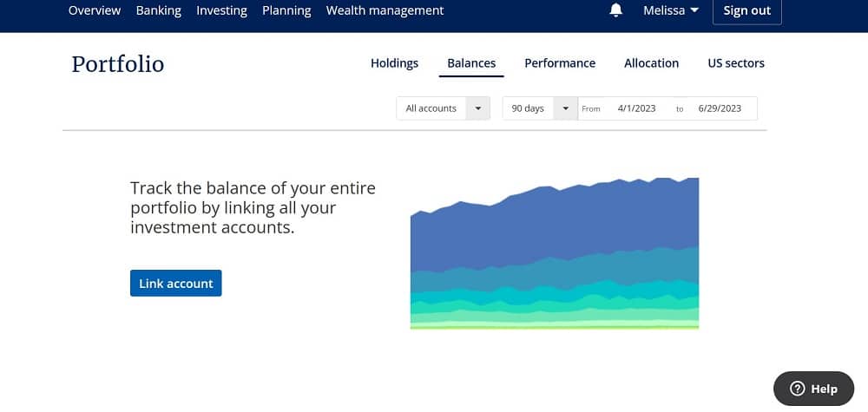The height and width of the screenshot is (412, 868).
Task: View the US sectors tab
Action: click(x=736, y=63)
